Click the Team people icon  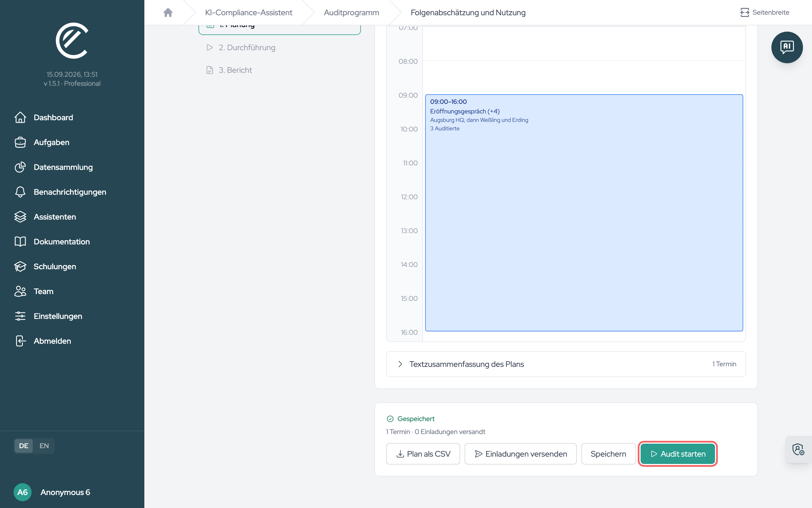(x=20, y=291)
